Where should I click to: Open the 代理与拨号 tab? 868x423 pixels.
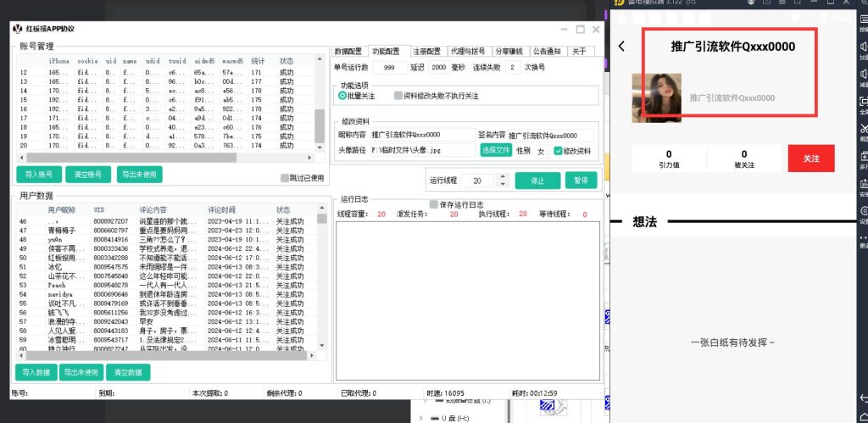[470, 52]
